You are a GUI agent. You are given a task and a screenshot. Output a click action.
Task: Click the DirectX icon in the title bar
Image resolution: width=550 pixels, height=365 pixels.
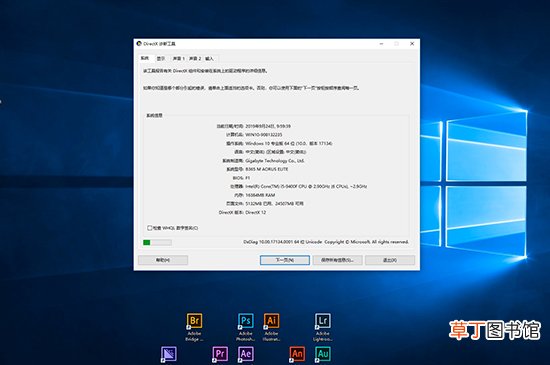(139, 43)
